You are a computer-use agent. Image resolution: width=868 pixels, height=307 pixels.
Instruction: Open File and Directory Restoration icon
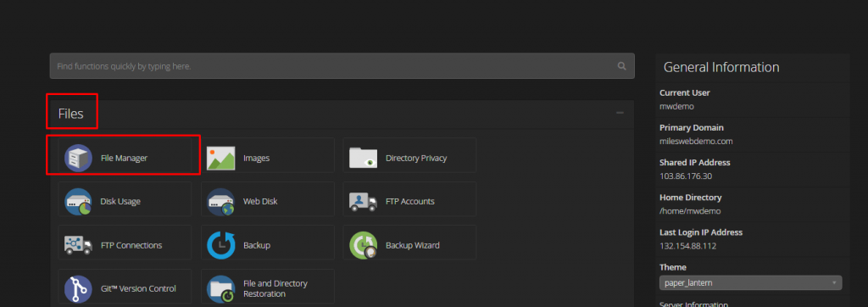(x=220, y=288)
